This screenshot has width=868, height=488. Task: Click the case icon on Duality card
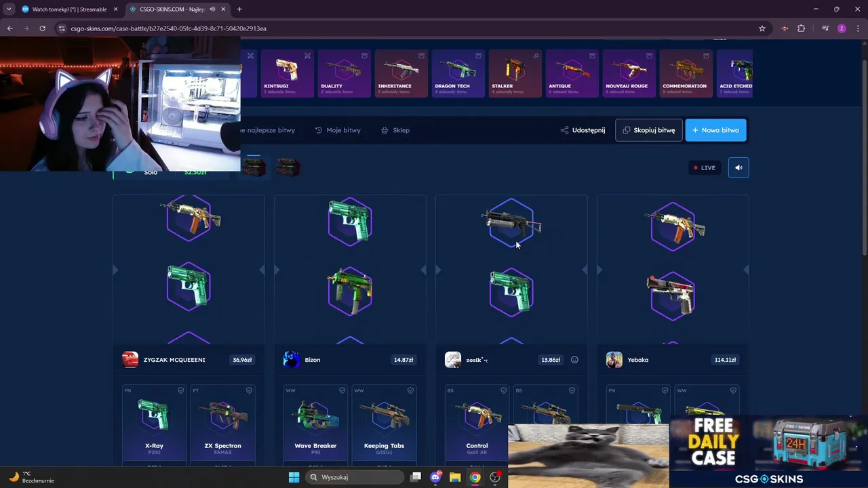[x=364, y=56]
